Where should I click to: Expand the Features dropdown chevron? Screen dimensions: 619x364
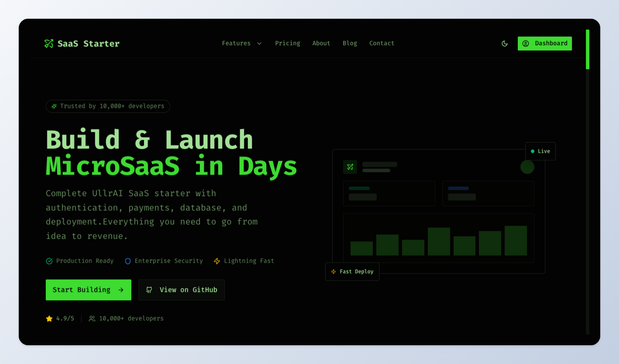(x=259, y=44)
